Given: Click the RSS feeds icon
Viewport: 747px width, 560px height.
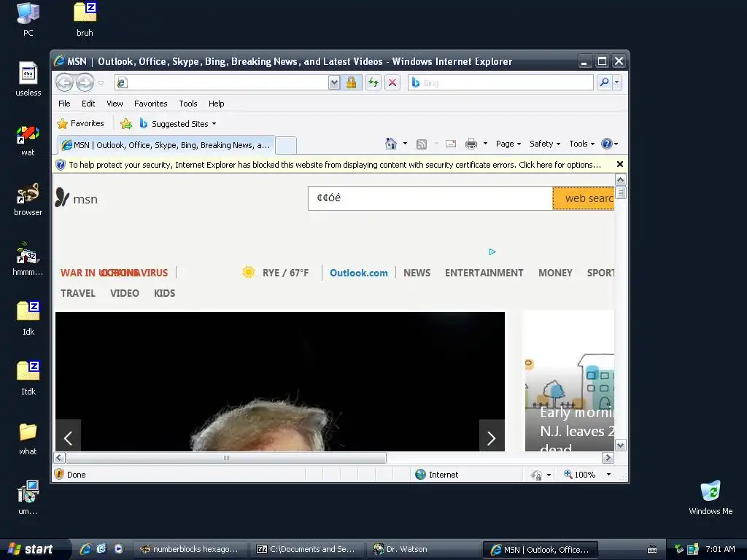Looking at the screenshot, I should tap(422, 144).
